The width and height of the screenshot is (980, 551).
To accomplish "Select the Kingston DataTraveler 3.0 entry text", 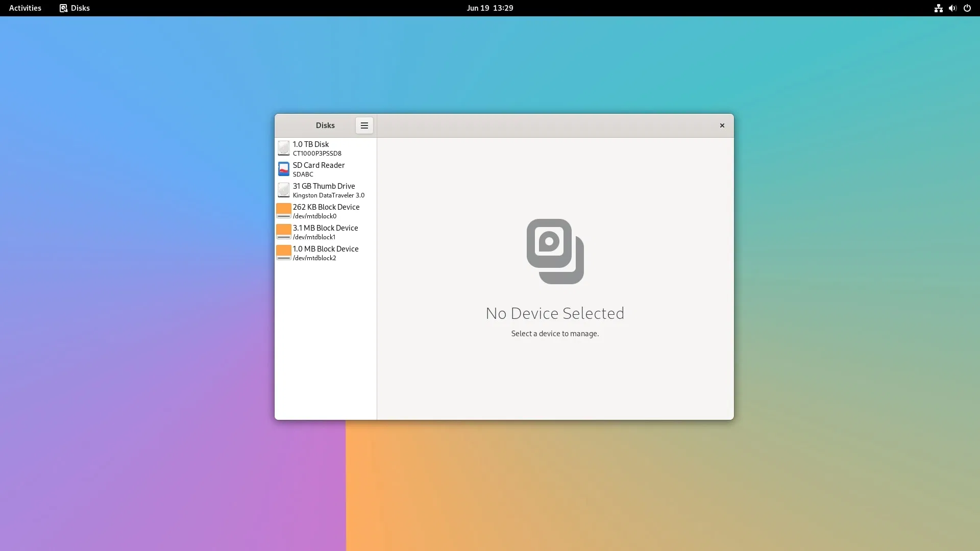I will coord(328,195).
